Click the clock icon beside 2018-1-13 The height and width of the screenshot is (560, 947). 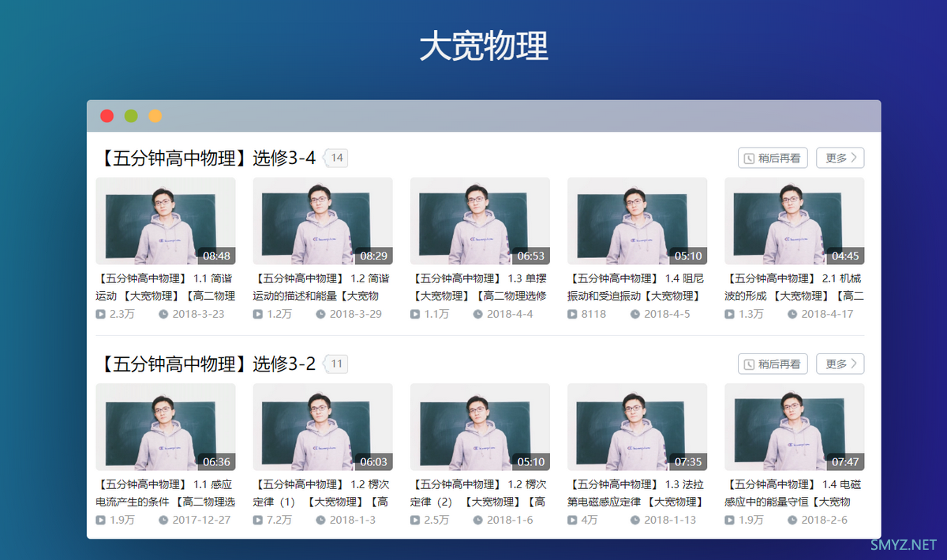point(635,520)
